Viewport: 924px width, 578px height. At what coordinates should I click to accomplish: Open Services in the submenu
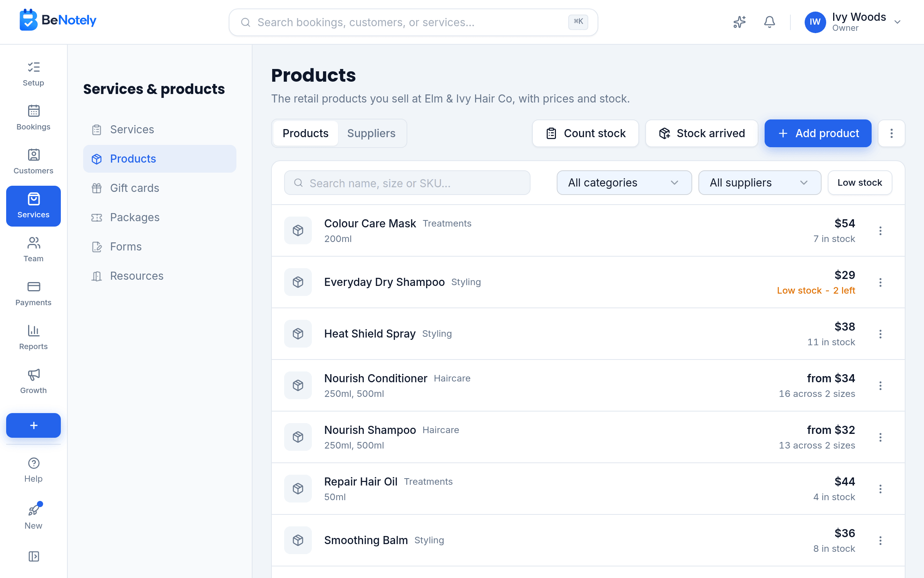(160, 129)
